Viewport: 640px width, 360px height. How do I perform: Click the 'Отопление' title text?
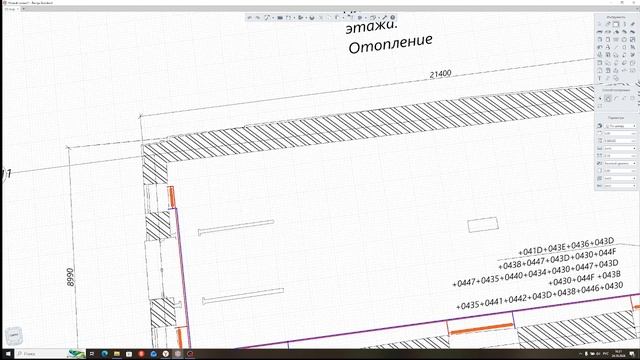coord(390,44)
